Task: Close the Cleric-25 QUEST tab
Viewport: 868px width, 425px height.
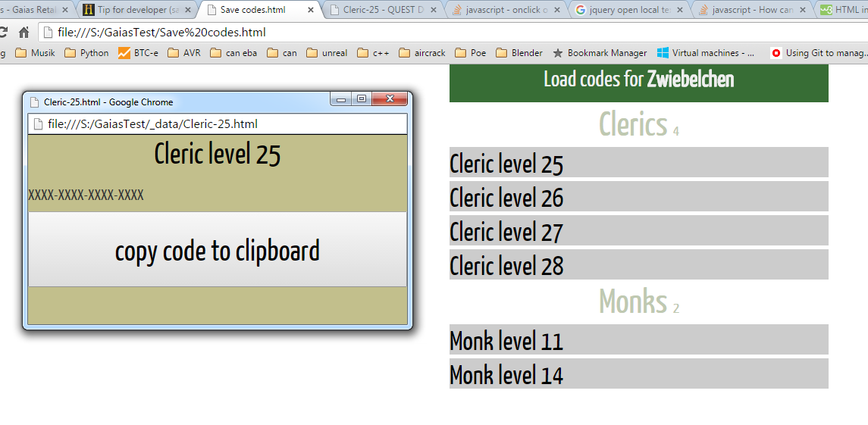Action: (x=434, y=10)
